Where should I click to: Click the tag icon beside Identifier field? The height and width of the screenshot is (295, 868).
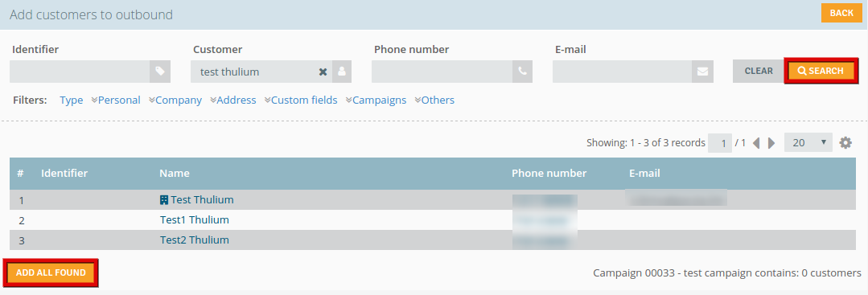(160, 72)
